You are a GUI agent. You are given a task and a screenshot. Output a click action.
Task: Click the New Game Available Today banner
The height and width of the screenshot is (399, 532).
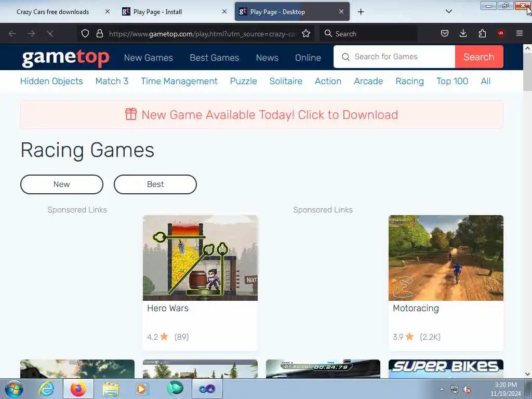tap(262, 115)
